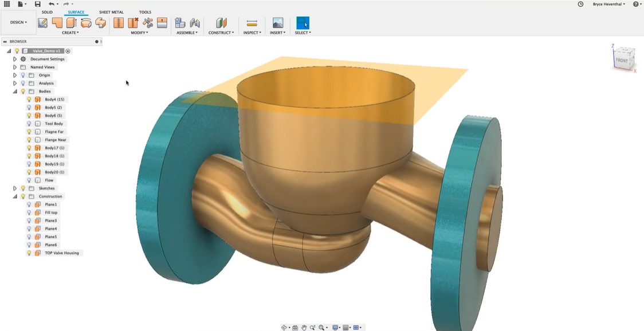
Task: Switch to the SHEET METAL tab
Action: coord(111,12)
